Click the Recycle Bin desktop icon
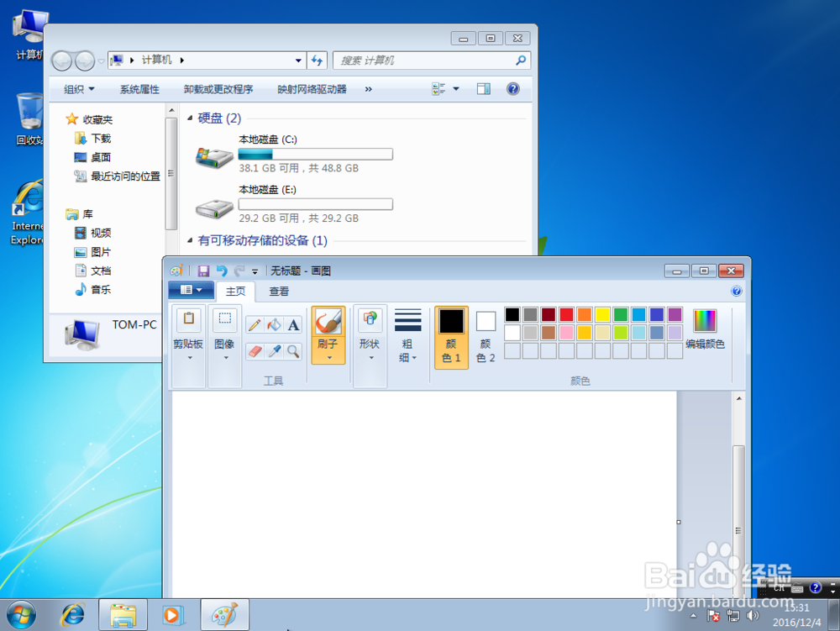840x631 pixels. (29, 119)
